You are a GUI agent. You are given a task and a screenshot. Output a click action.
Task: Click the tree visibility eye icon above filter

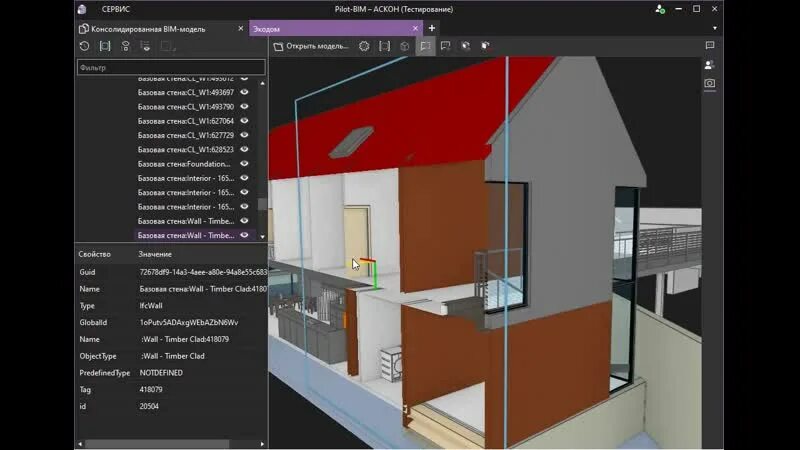[x=145, y=46]
